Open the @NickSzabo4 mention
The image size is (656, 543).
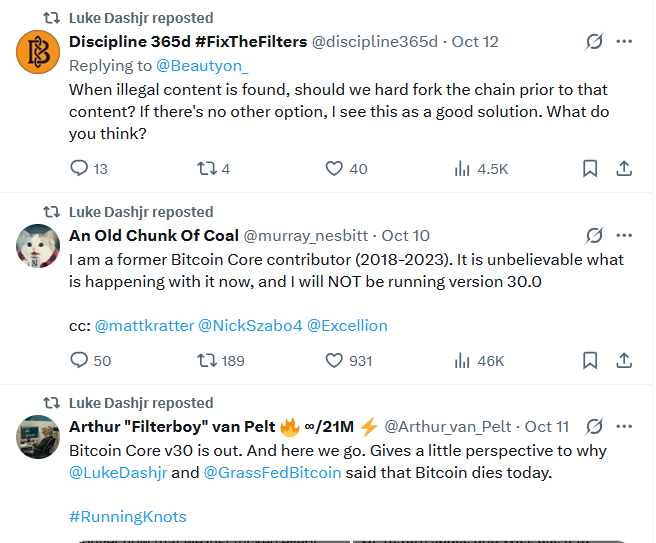pos(249,326)
